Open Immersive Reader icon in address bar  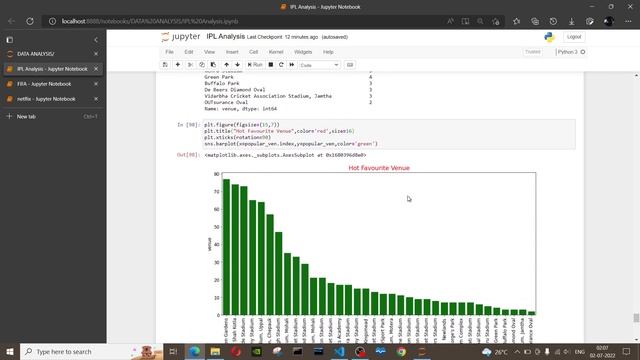coord(465,21)
